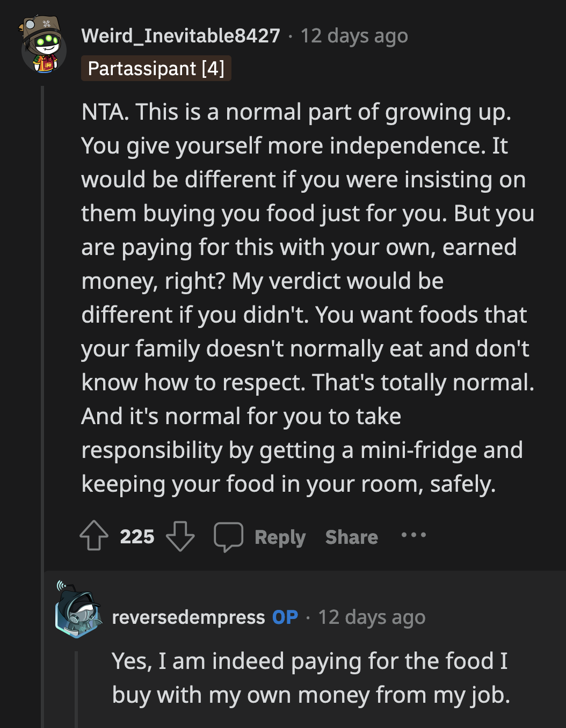
Task: Click Weird_Inevitable8427's robot avatar
Action: (43, 42)
